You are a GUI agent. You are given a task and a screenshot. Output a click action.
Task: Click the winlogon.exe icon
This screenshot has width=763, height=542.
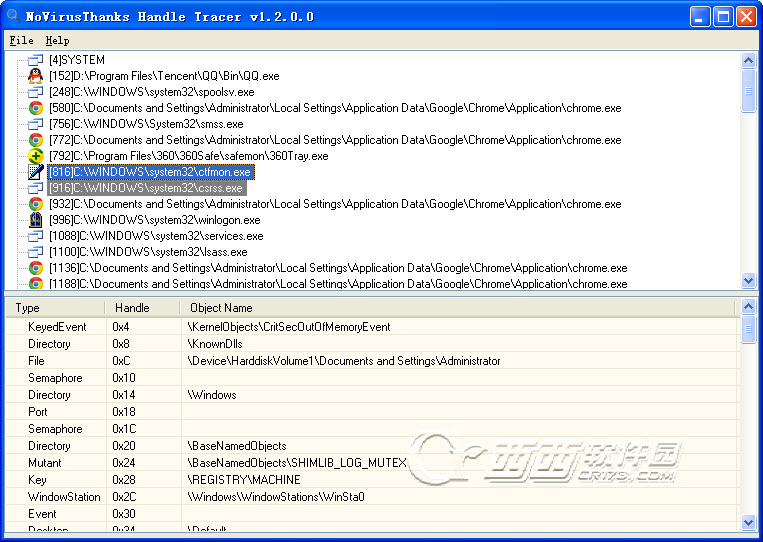pos(35,220)
